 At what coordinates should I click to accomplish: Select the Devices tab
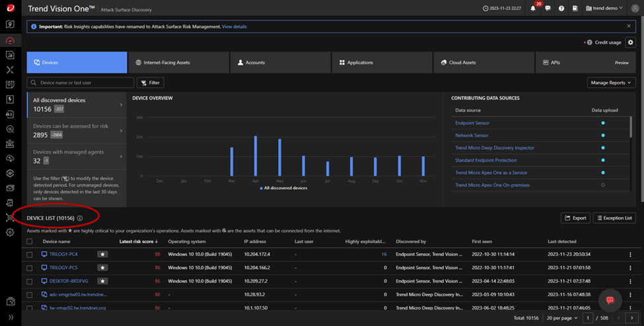click(x=77, y=62)
